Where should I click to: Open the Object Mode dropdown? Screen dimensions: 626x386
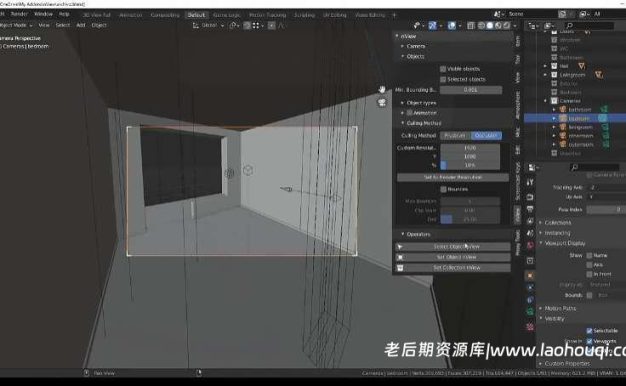[x=16, y=25]
